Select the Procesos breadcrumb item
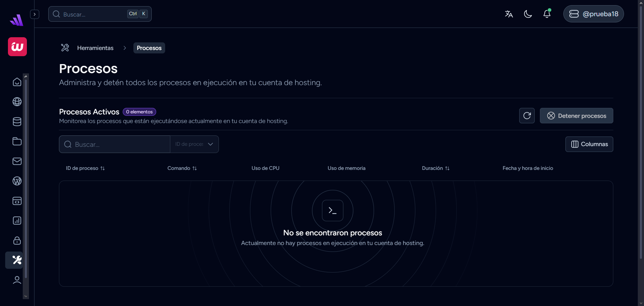 [149, 48]
